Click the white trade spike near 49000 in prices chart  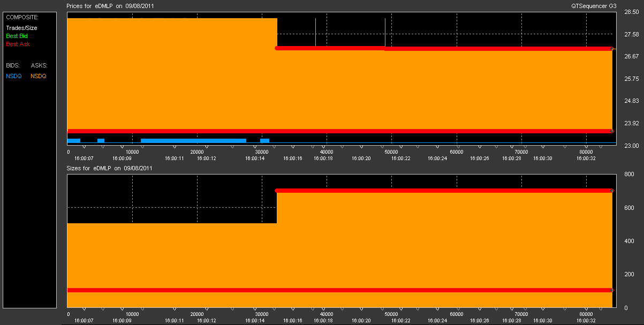(x=385, y=32)
